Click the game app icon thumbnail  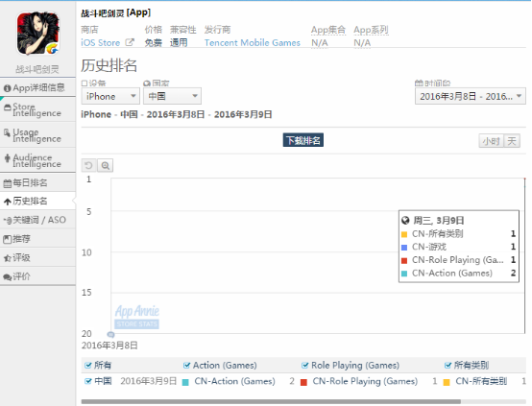[x=38, y=34]
